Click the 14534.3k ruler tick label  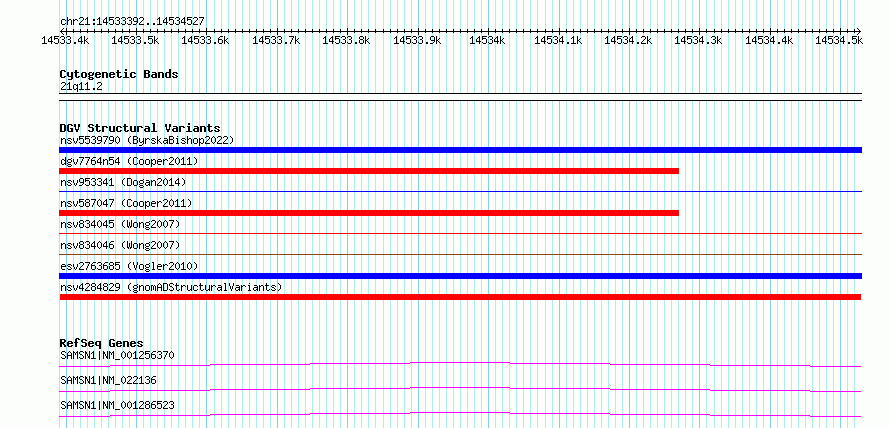coord(699,40)
